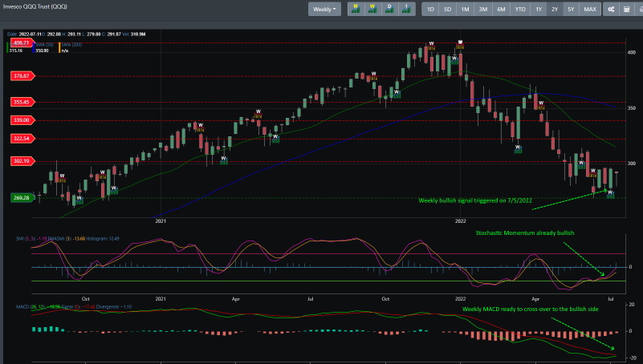This screenshot has width=643, height=364.
Task: Click the 378.87 resistance level tag
Action: (x=22, y=75)
